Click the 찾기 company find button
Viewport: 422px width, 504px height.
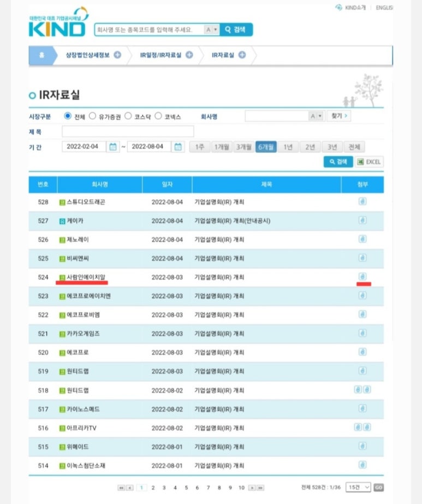pos(339,116)
